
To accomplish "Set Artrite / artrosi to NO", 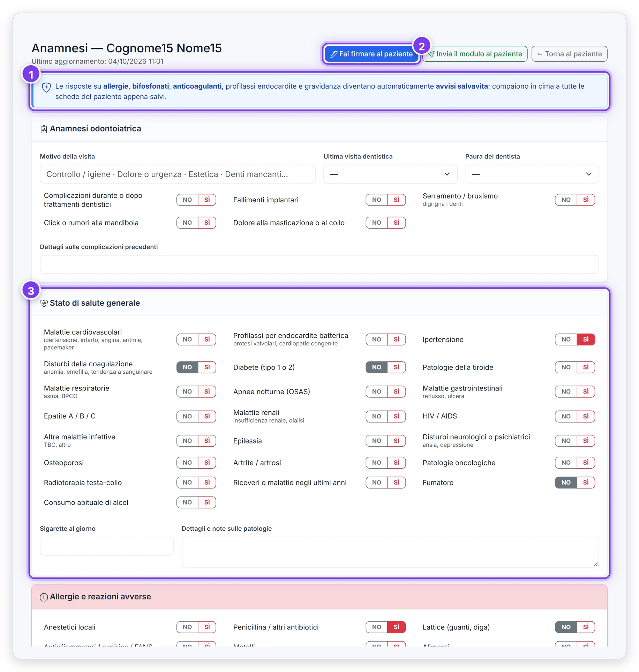I will tap(376, 463).
